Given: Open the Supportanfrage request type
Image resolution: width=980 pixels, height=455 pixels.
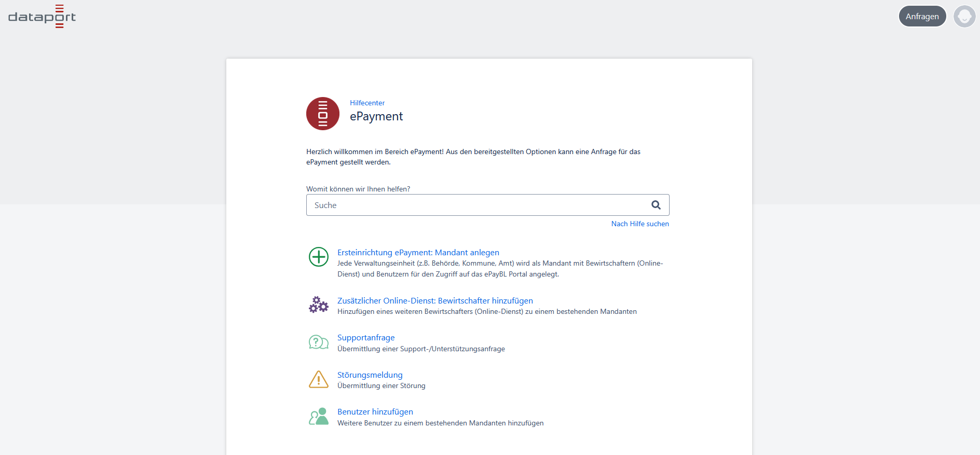Looking at the screenshot, I should click(x=366, y=337).
